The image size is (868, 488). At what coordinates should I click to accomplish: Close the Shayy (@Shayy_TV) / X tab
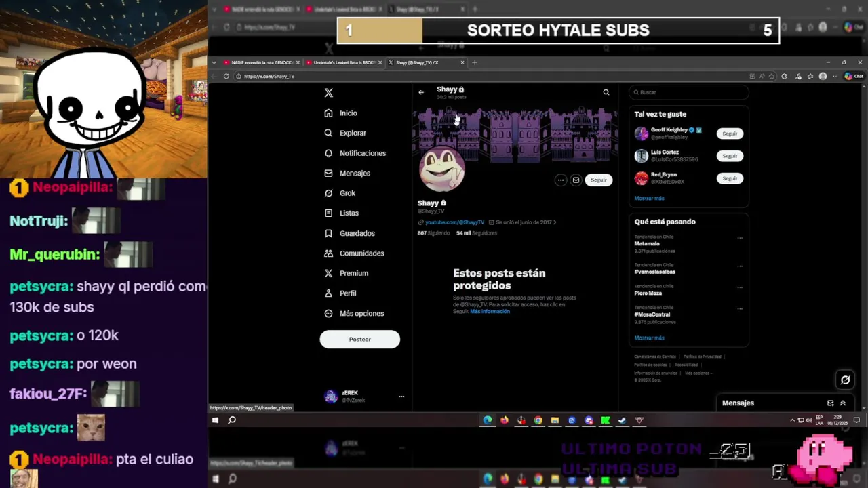[x=462, y=62]
